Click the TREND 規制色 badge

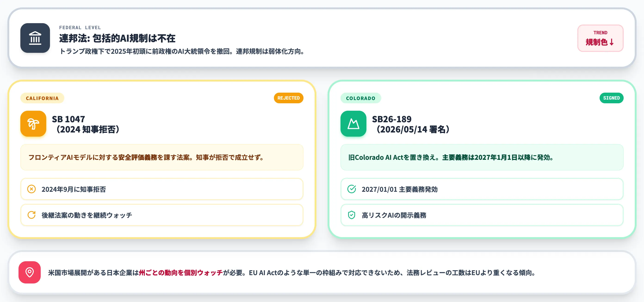tap(600, 38)
